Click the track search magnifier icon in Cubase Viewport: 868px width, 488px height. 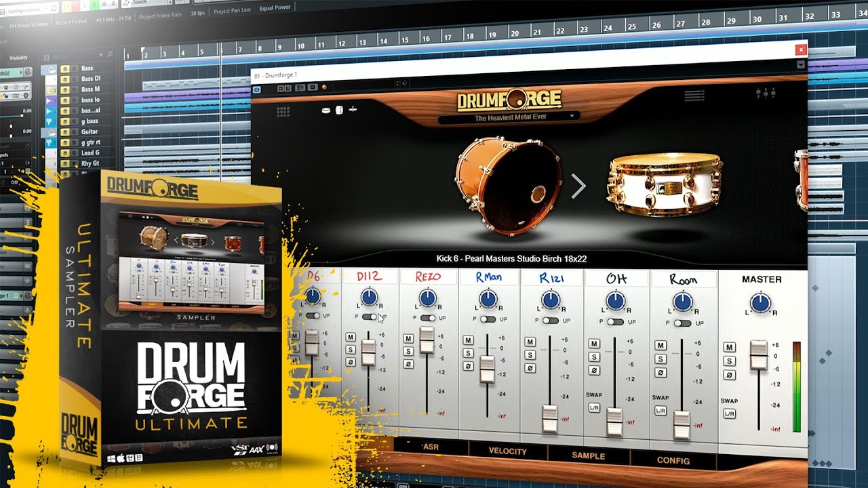(110, 54)
